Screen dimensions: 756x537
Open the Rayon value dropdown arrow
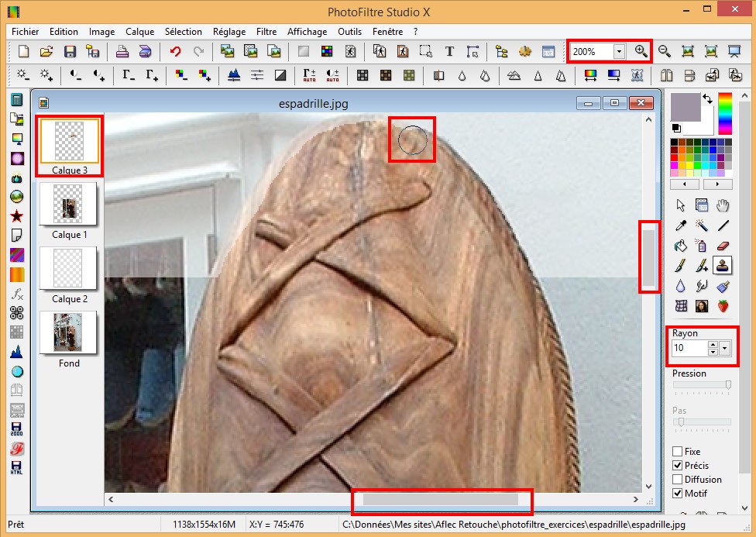[x=725, y=348]
